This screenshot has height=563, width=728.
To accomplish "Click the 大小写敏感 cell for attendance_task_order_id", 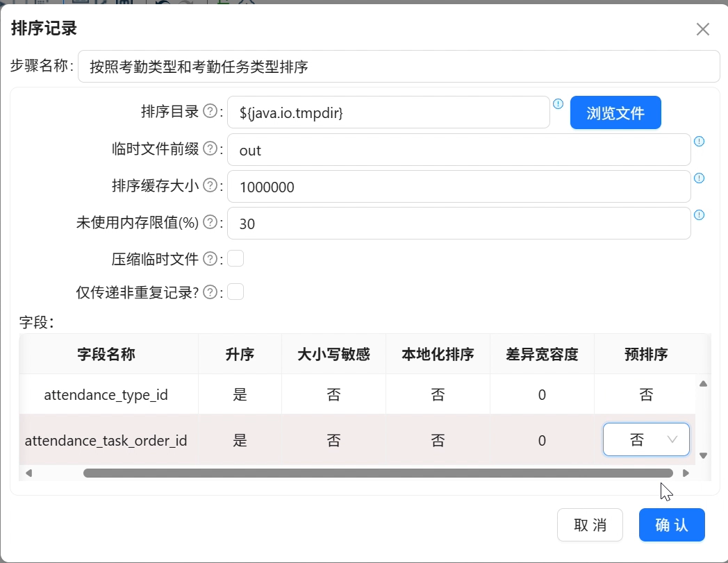I will pyautogui.click(x=333, y=440).
